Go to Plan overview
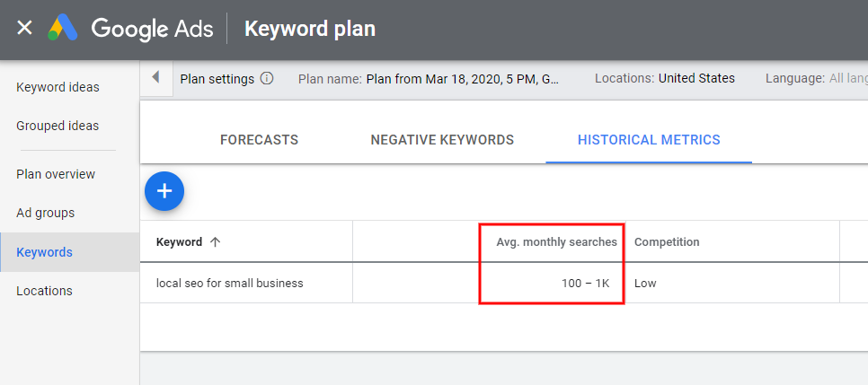The image size is (868, 385). [56, 174]
